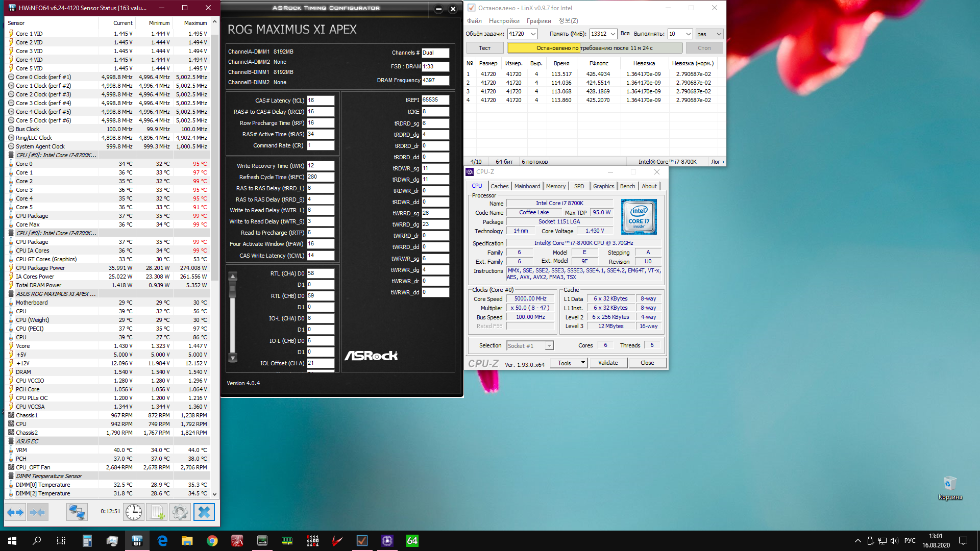
Task: Click the CPU-Z Validate button
Action: pos(607,363)
